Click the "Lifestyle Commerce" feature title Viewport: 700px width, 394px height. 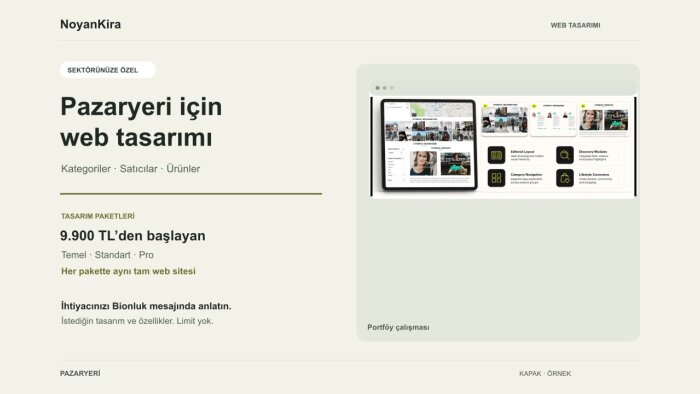(594, 174)
